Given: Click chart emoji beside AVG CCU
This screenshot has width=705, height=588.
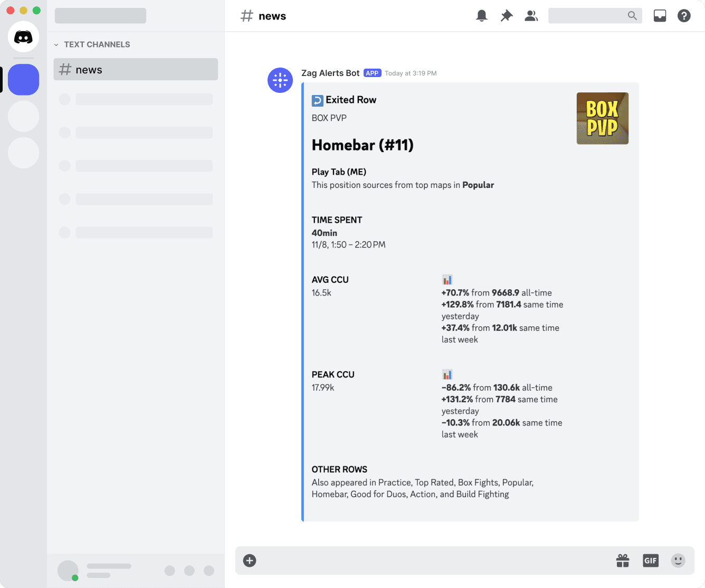Looking at the screenshot, I should (447, 280).
